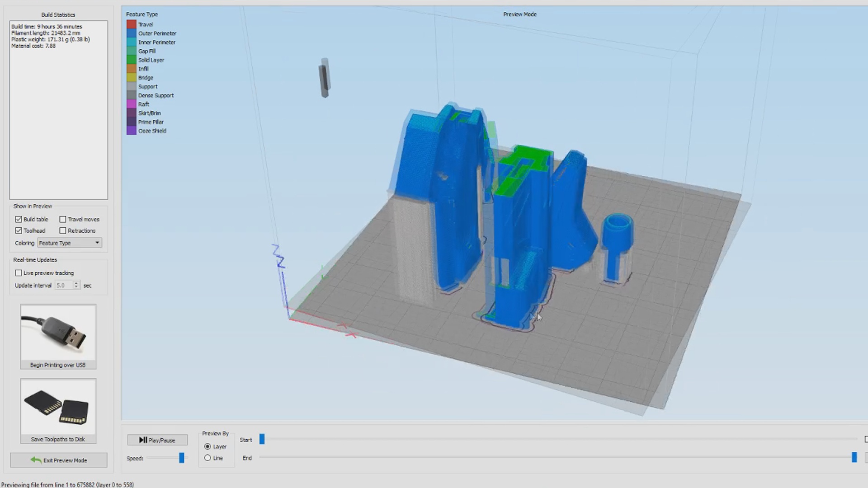This screenshot has height=488, width=868.
Task: Click the Skirt/Brim swatch
Action: 131,113
